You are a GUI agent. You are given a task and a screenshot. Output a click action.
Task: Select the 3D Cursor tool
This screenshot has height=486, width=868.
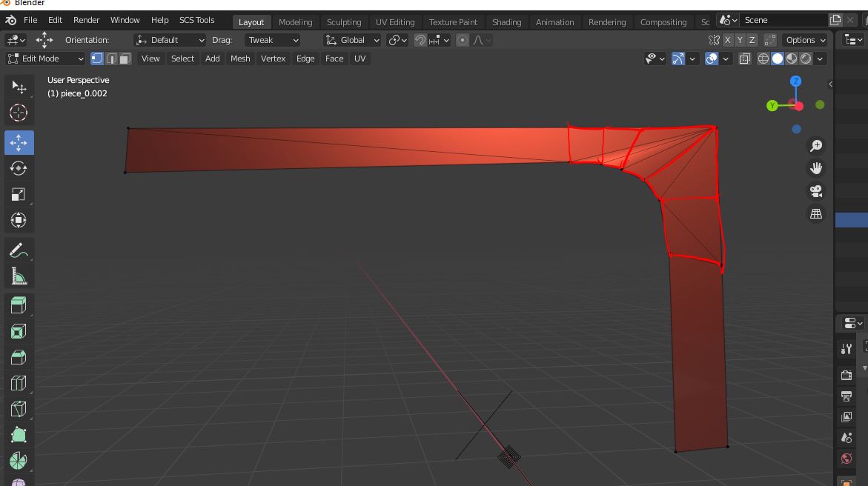click(19, 113)
